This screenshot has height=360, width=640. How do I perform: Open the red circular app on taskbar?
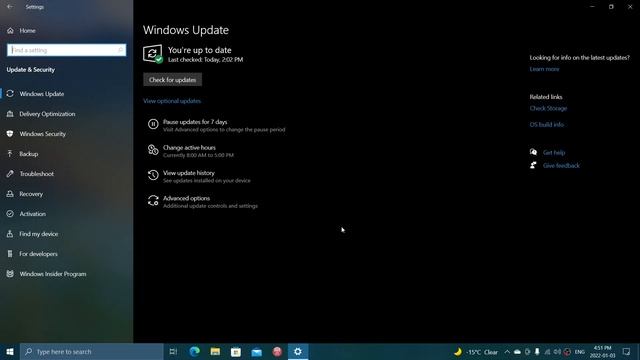click(277, 351)
